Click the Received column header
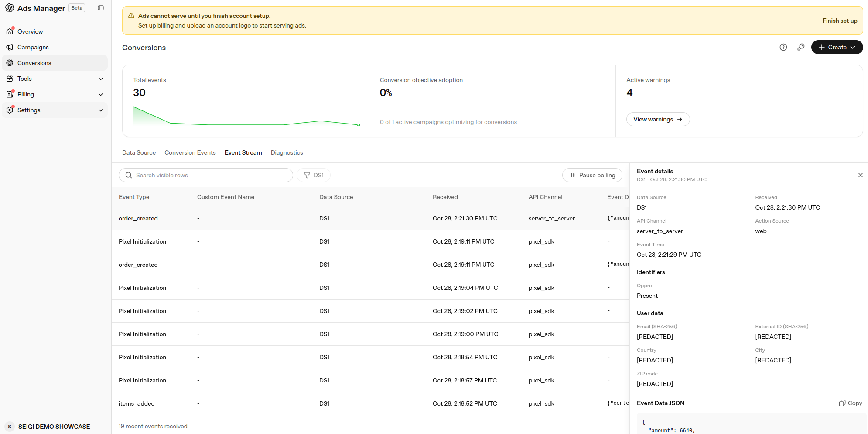The height and width of the screenshot is (434, 868). pyautogui.click(x=445, y=197)
